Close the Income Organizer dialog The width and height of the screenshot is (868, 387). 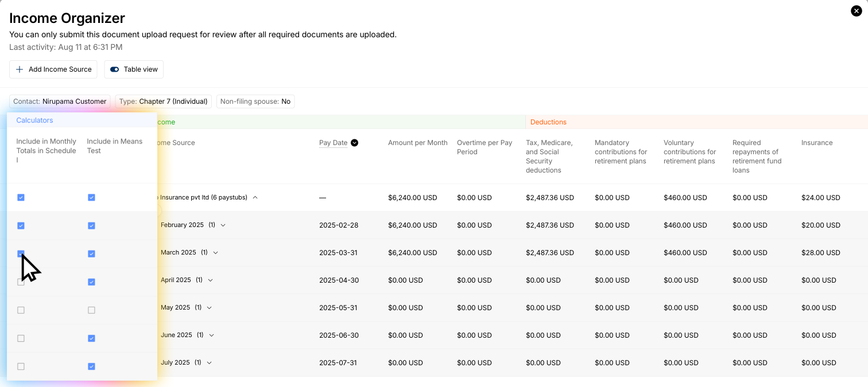tap(856, 11)
